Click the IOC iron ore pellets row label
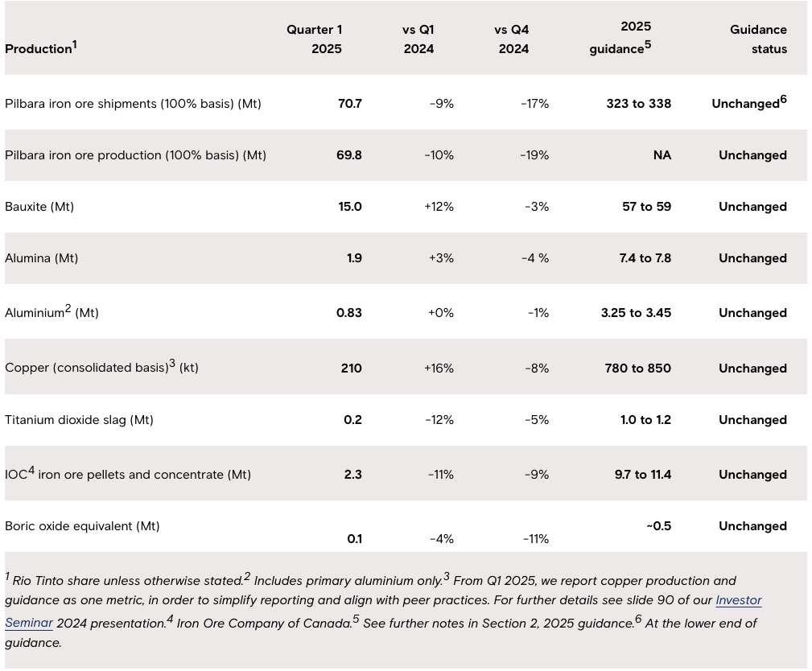Screen dimensions: 812x671 [x=128, y=475]
